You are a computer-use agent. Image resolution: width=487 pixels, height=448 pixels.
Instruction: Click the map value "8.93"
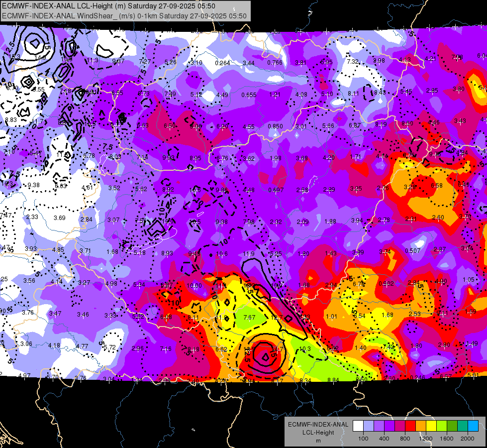coord(167,253)
